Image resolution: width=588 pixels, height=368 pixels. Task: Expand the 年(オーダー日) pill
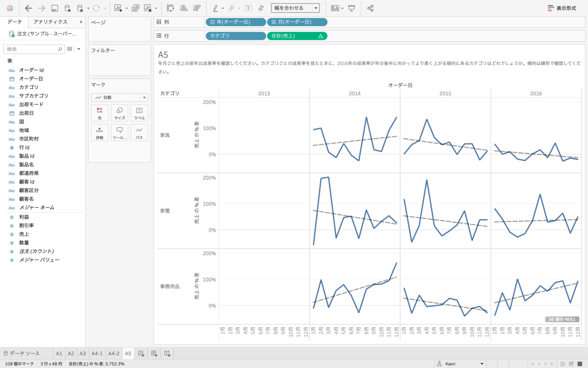pos(212,22)
